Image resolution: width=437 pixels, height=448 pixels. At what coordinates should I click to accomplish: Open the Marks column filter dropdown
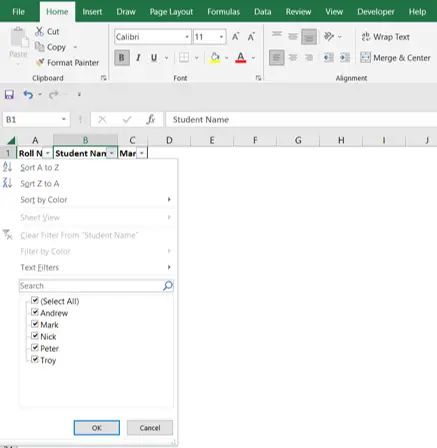pyautogui.click(x=142, y=153)
